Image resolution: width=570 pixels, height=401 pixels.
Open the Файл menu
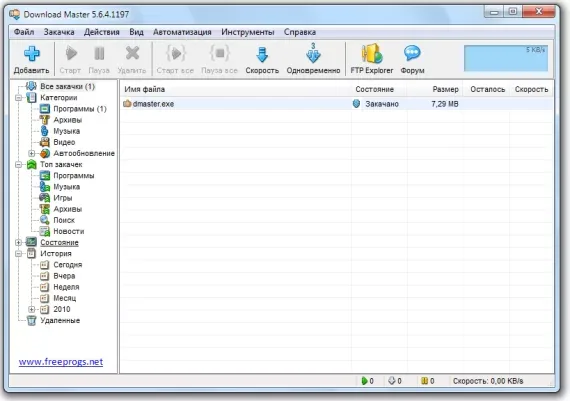click(24, 32)
